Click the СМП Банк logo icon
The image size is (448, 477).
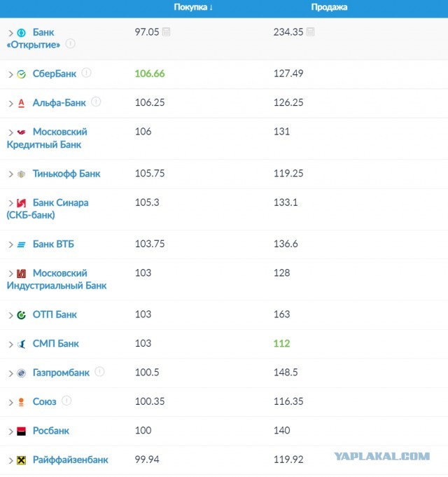click(21, 344)
